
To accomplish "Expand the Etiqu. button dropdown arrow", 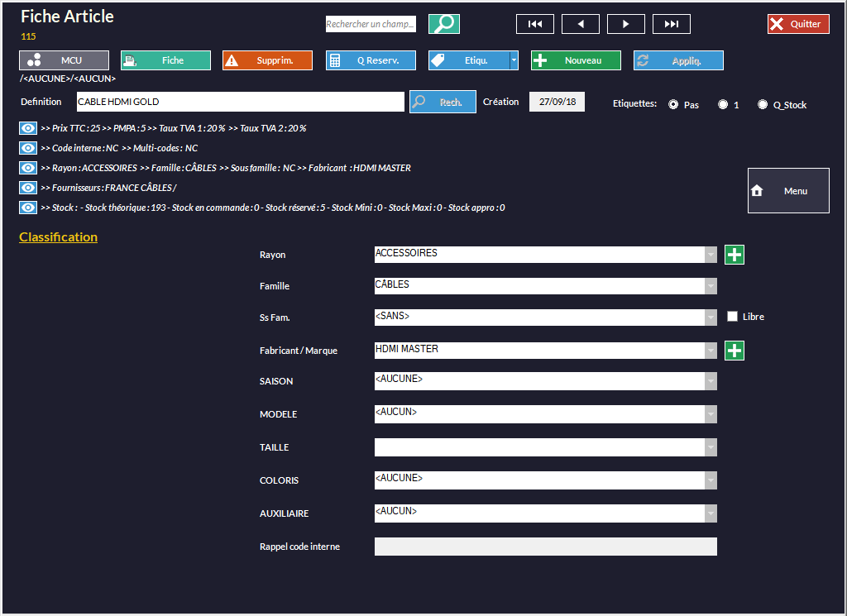I will pos(514,60).
